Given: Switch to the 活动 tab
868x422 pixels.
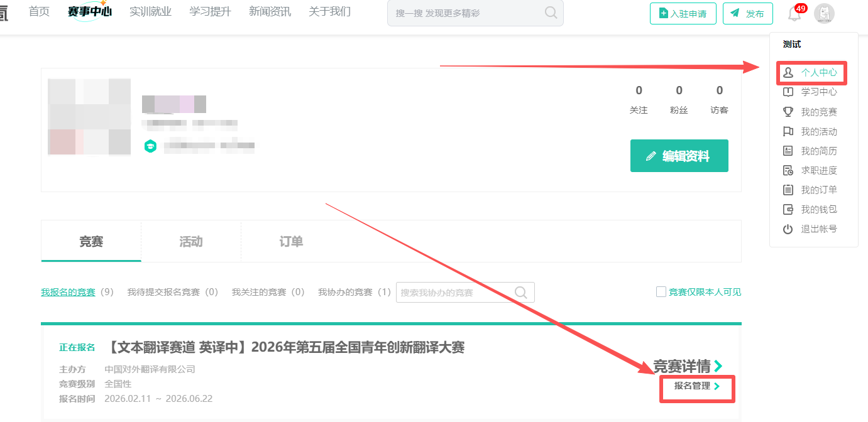Looking at the screenshot, I should click(x=191, y=242).
